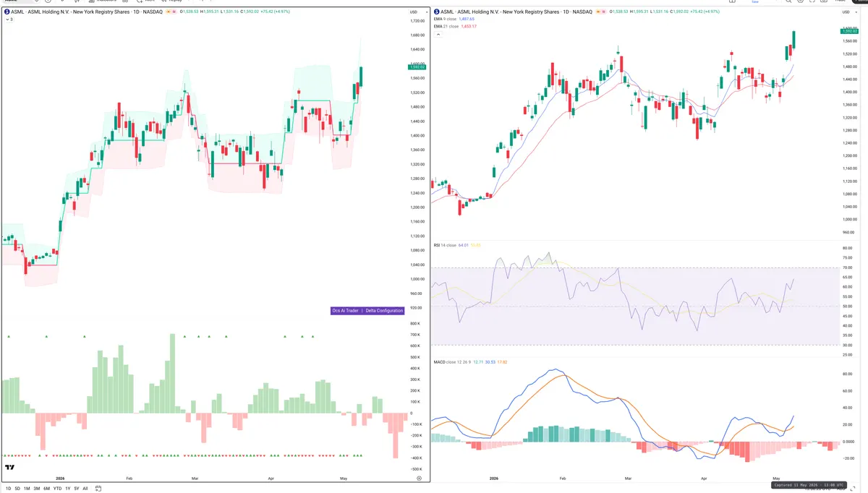Click the TradingView logo in left chart corner
868x493 pixels.
10,468
